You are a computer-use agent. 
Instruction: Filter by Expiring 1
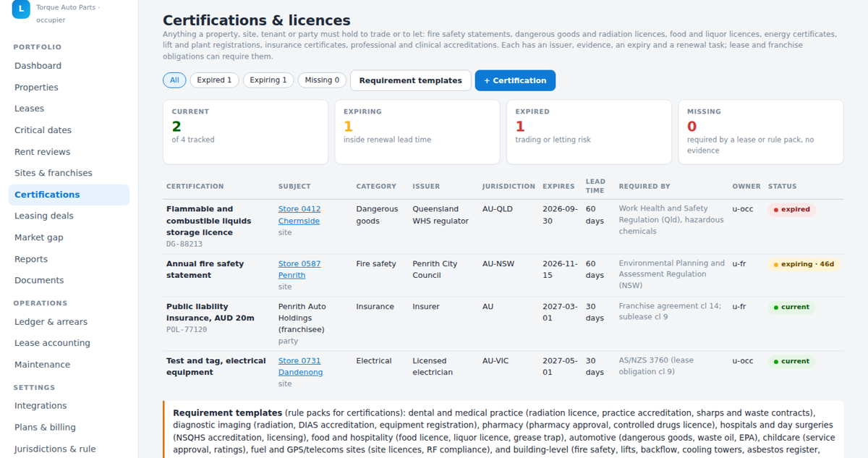268,80
